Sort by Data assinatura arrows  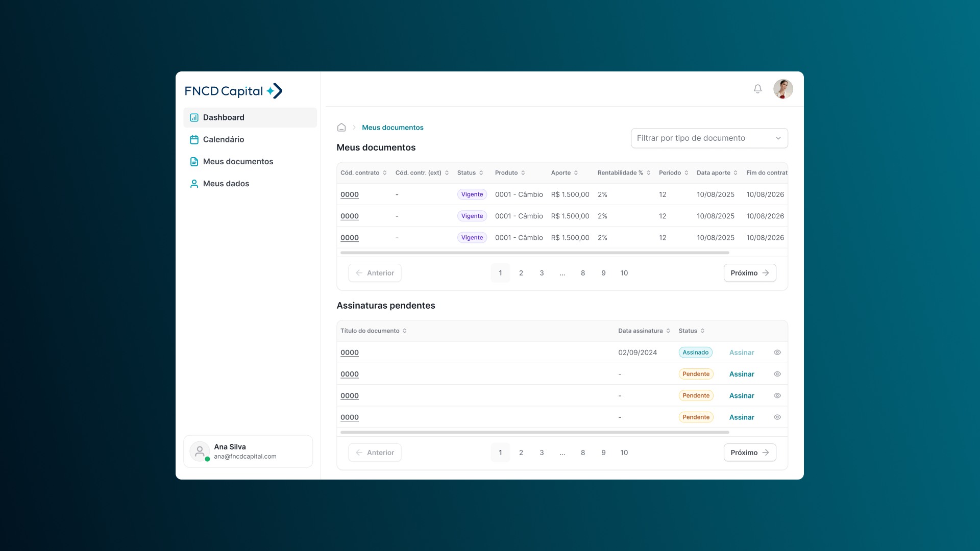[668, 331]
